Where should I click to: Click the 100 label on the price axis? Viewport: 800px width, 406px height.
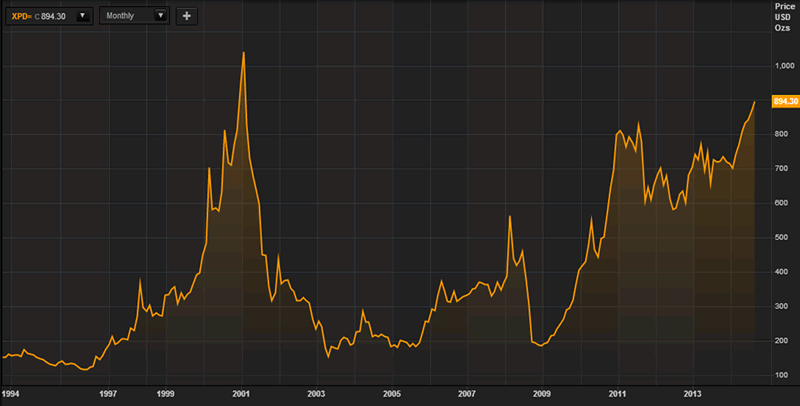[779, 375]
